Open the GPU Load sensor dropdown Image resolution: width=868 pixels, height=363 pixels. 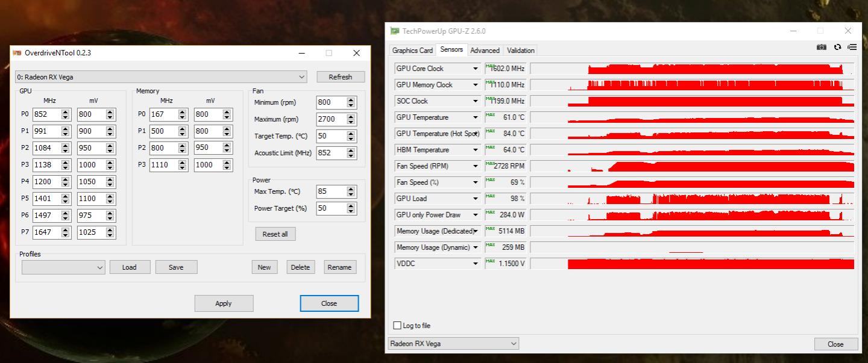click(475, 199)
